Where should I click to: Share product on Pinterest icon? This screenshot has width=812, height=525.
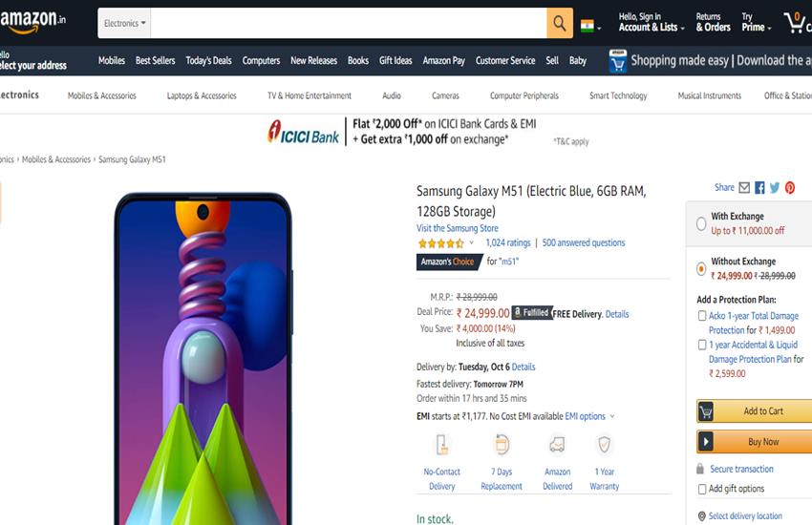[x=790, y=188]
